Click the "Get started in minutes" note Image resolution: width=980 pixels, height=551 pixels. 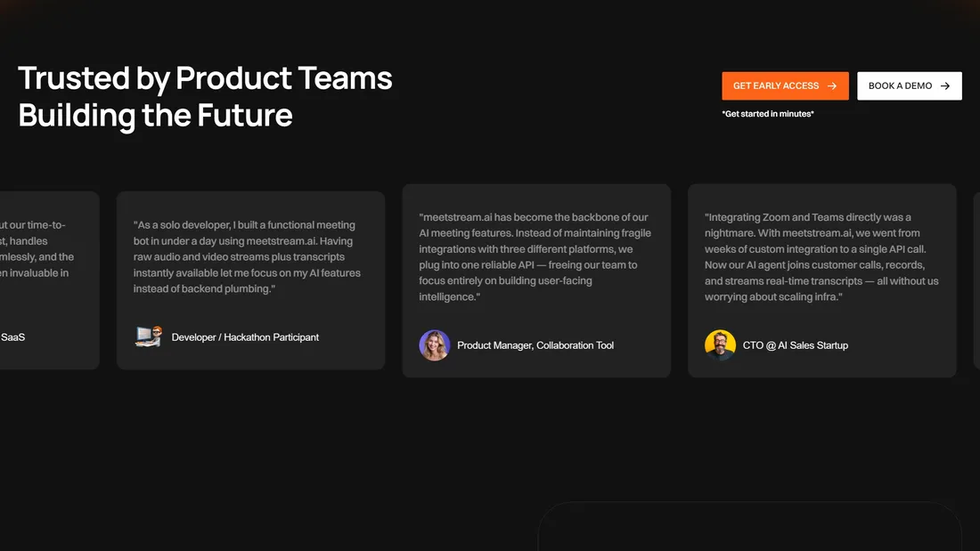click(x=768, y=114)
